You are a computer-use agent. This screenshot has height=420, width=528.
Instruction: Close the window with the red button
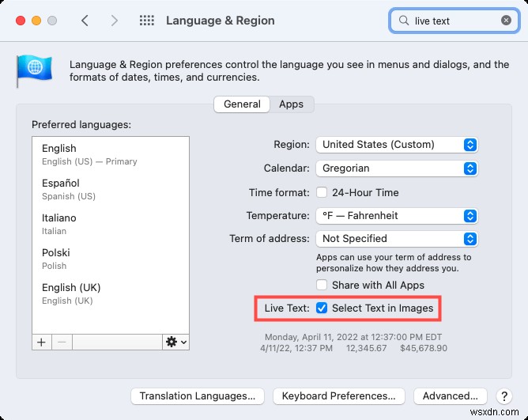(x=21, y=21)
